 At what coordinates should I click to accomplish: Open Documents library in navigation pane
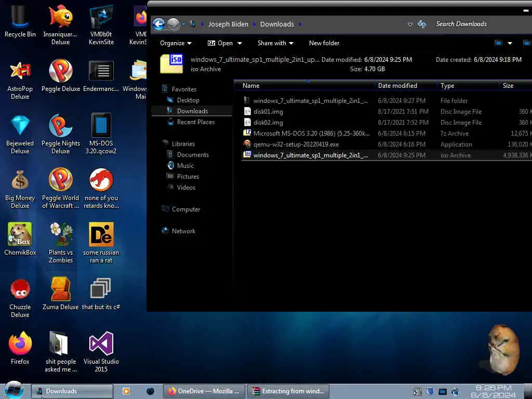(193, 155)
